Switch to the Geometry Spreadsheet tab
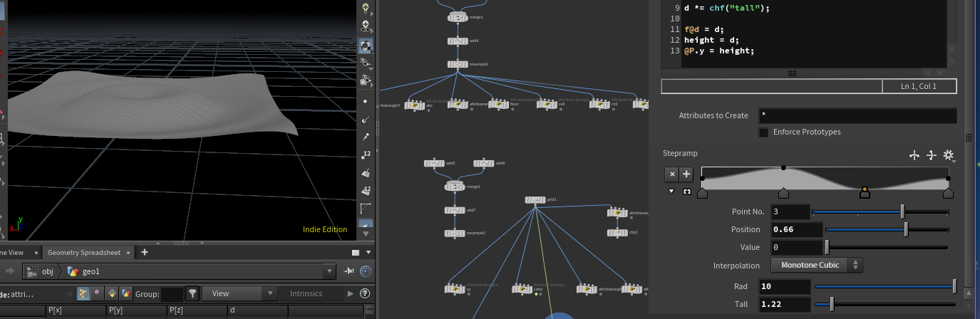Screen dimensions: 980x319 click(x=84, y=252)
